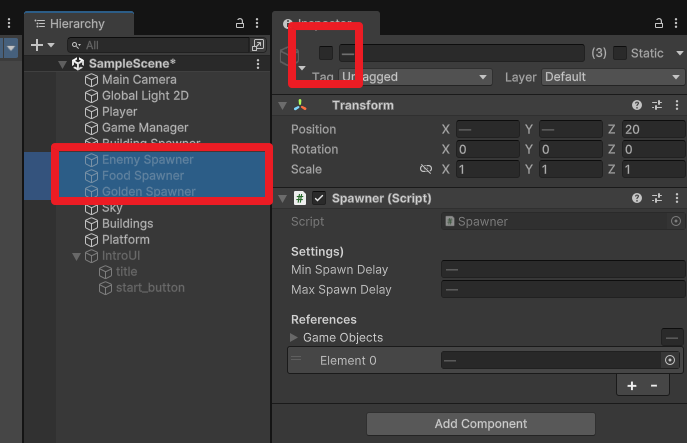
Task: Select the start_button child object
Action: click(150, 287)
